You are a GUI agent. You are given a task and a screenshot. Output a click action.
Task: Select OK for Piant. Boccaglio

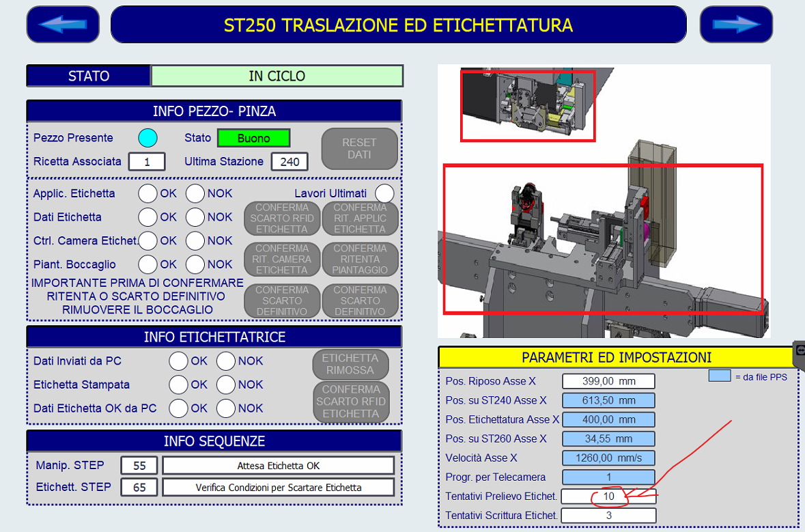[x=147, y=264]
